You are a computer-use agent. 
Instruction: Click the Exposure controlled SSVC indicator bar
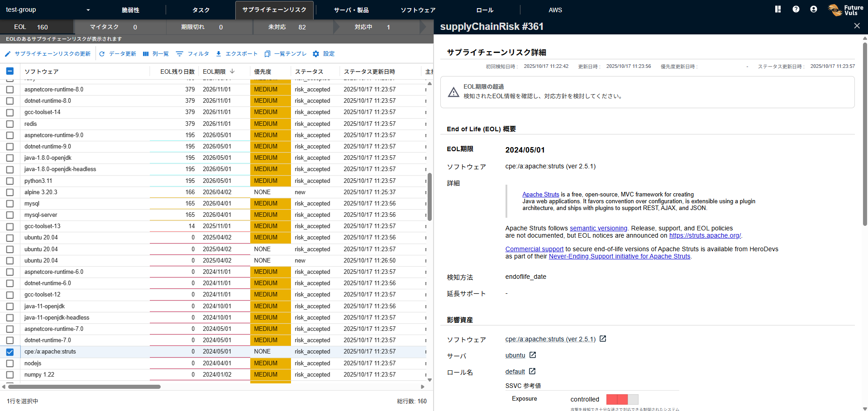pyautogui.click(x=622, y=399)
